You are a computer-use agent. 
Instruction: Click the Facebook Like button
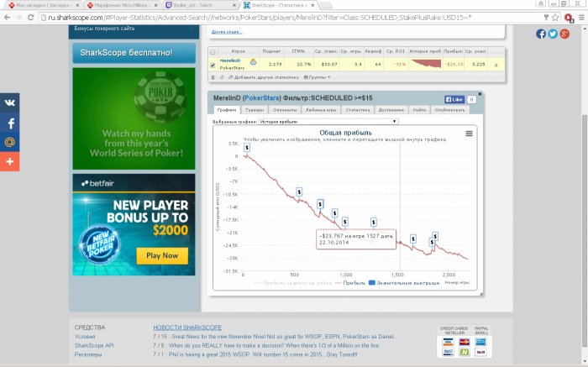point(454,99)
